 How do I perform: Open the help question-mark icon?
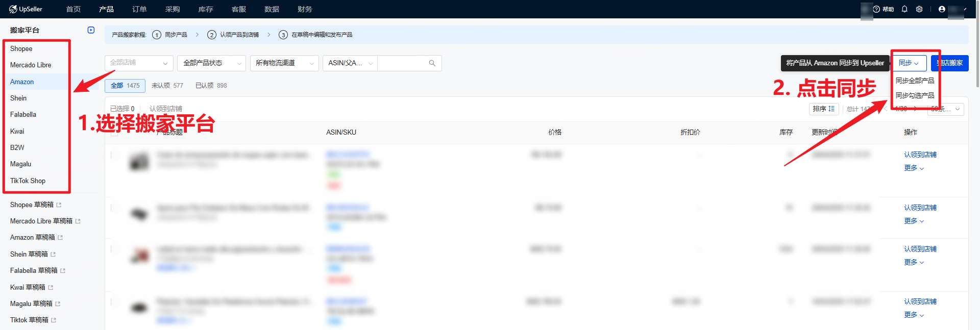point(876,9)
